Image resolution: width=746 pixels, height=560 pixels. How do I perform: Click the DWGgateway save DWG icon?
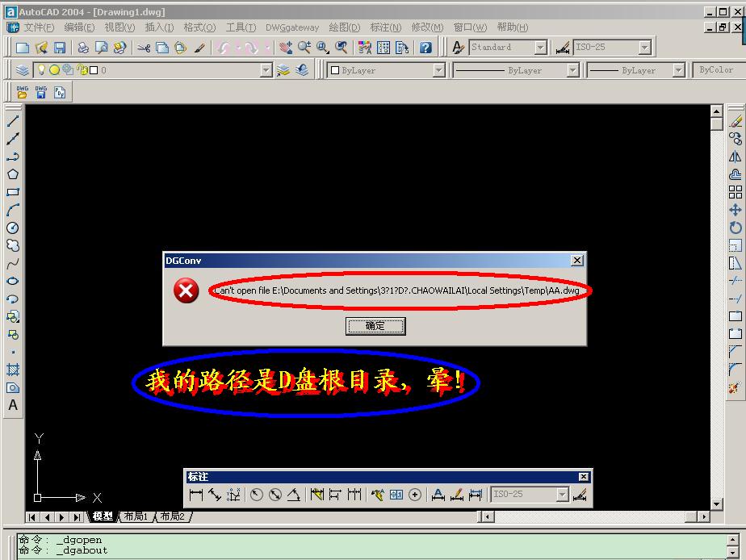pyautogui.click(x=41, y=92)
